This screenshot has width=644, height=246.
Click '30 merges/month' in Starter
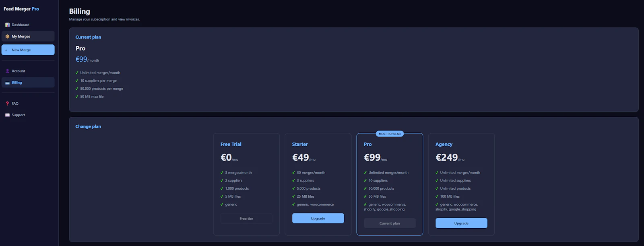(311, 173)
